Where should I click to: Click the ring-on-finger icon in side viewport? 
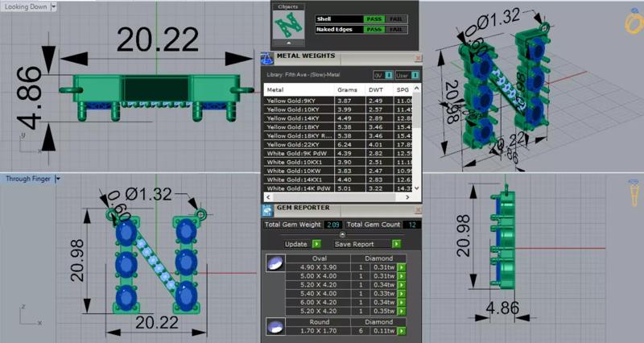click(x=634, y=192)
